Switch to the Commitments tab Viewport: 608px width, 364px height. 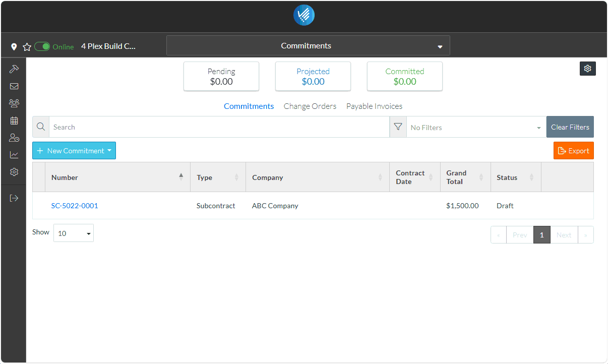[249, 106]
